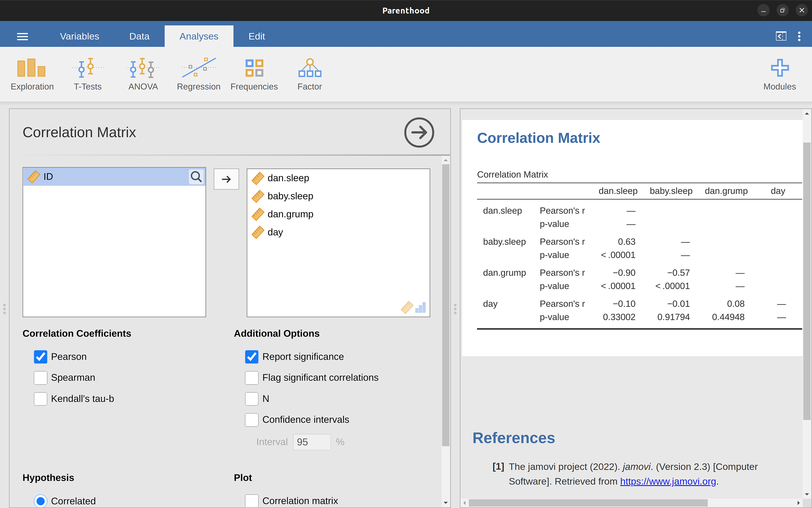Switch to the Data tab
812x508 pixels.
139,36
